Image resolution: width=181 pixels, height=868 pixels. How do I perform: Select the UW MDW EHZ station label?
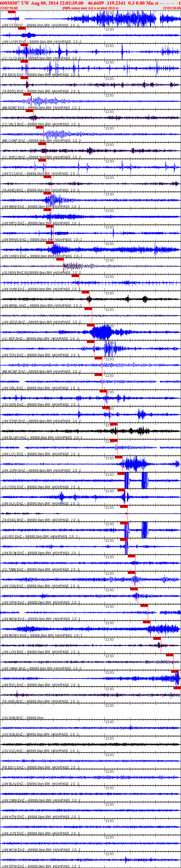[41, 619]
